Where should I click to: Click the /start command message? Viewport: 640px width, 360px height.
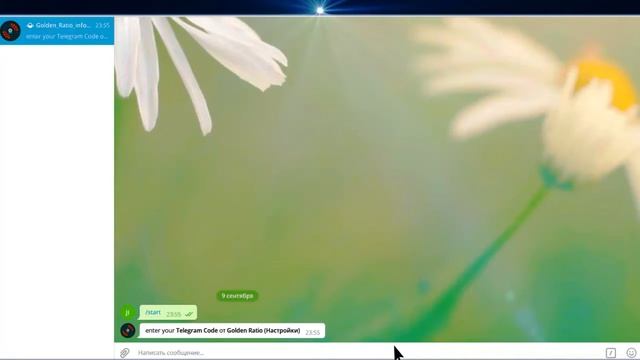pyautogui.click(x=168, y=313)
